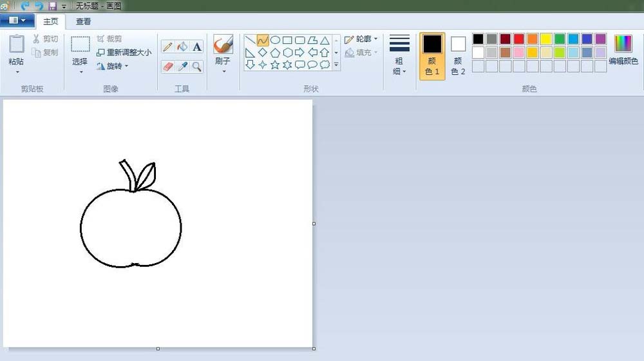Click the canvas bottom-right corner handle
Viewport: 644px width, 361px height.
pyautogui.click(x=314, y=349)
